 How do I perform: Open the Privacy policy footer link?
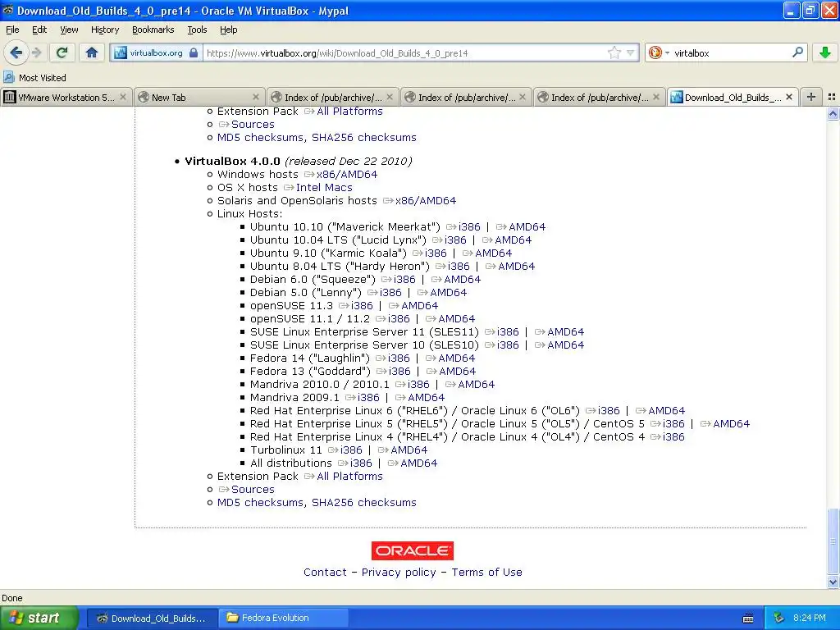coord(399,572)
